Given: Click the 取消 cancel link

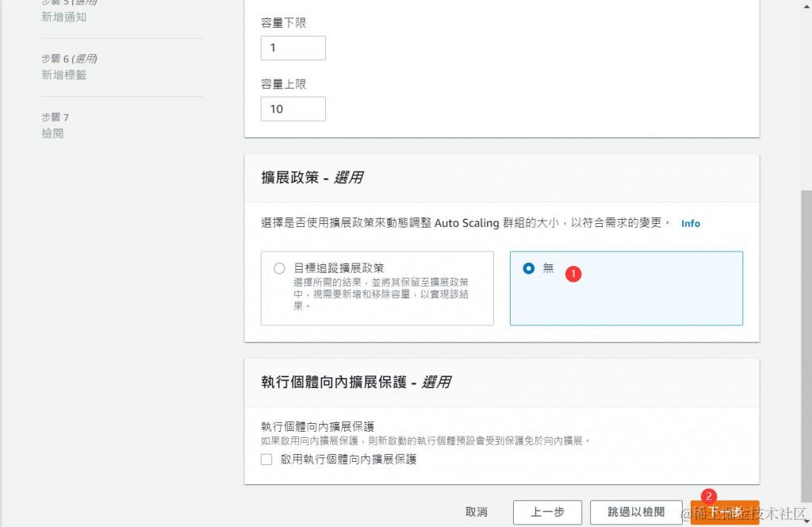Looking at the screenshot, I should (477, 512).
